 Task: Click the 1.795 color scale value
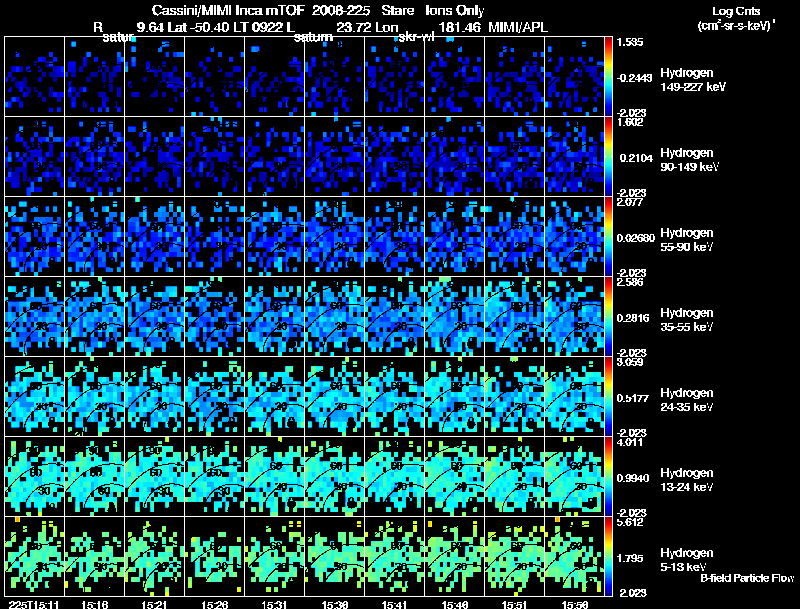[632, 559]
